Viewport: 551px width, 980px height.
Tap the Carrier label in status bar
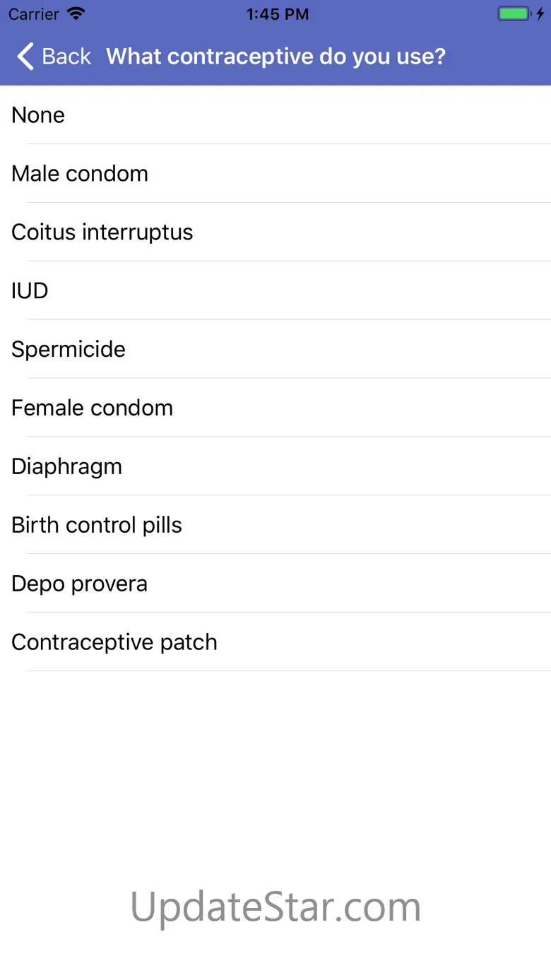pyautogui.click(x=34, y=14)
